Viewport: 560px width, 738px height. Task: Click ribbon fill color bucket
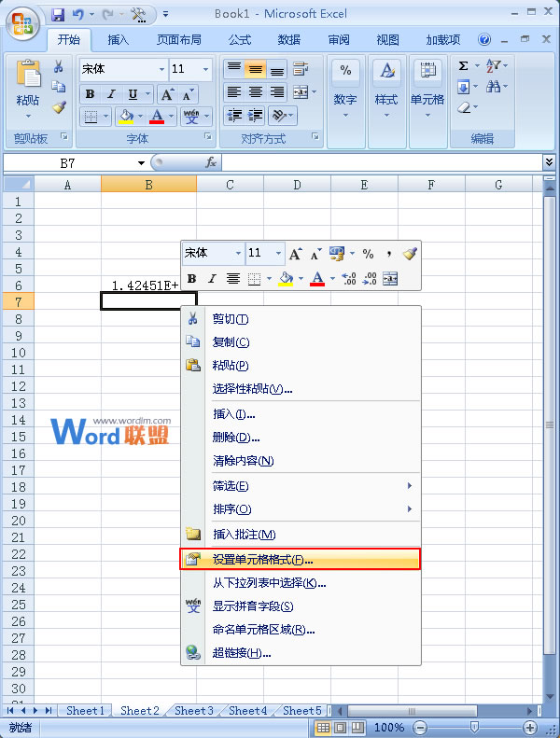pyautogui.click(x=126, y=116)
